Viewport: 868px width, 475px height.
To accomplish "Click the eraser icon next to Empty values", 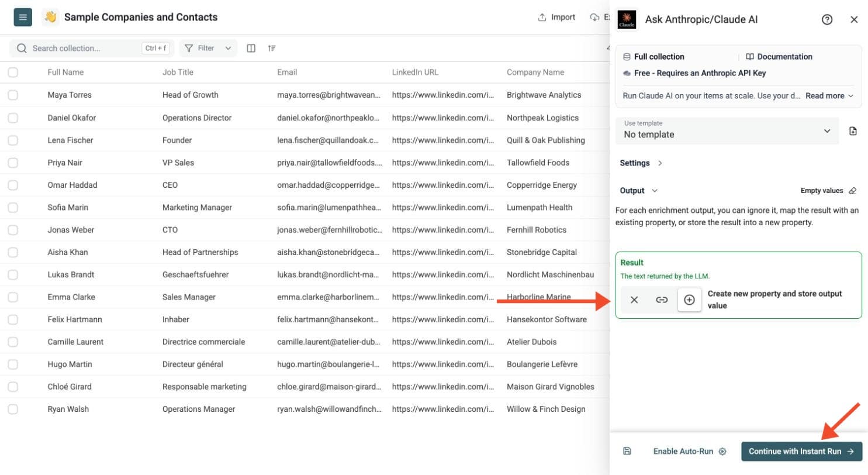I will point(853,191).
